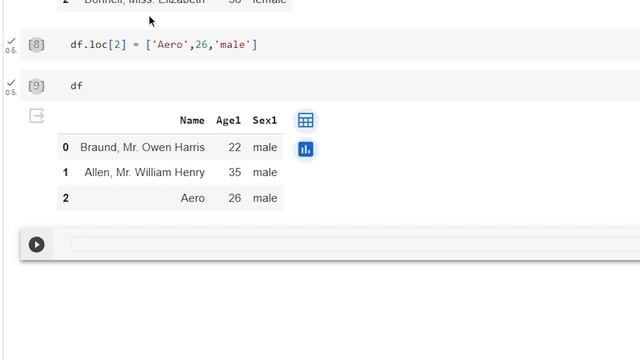Click row index 1
The height and width of the screenshot is (360, 640).
pyautogui.click(x=66, y=172)
